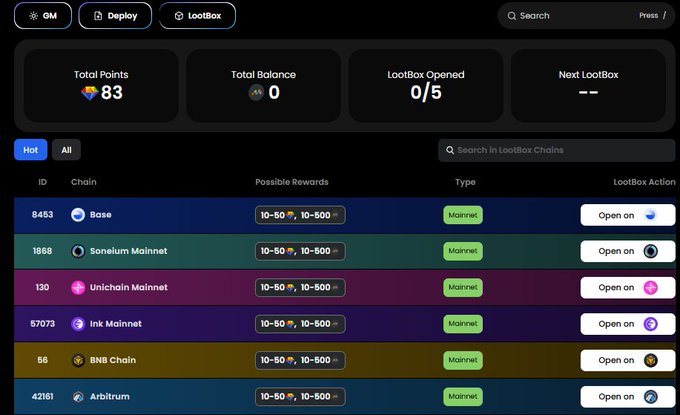Viewport: 680px width, 415px height.
Task: Click the Total Balance coin icon
Action: (x=256, y=93)
